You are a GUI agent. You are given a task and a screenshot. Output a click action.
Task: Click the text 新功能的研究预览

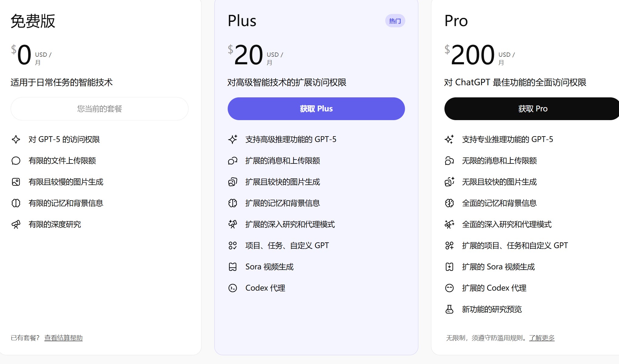(492, 309)
